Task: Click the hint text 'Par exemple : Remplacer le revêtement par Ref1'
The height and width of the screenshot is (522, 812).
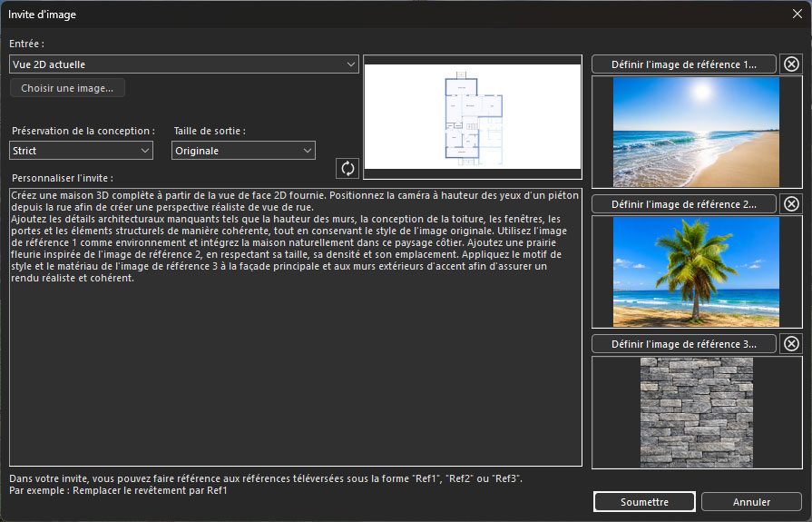Action: 118,490
